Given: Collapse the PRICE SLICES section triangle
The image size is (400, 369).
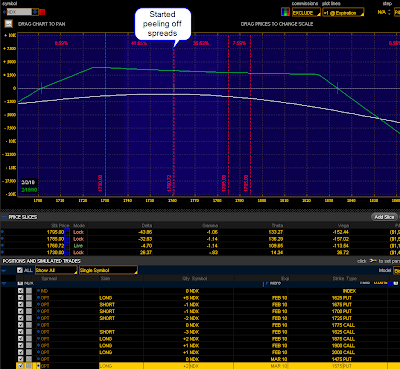Looking at the screenshot, I should 4,217.
